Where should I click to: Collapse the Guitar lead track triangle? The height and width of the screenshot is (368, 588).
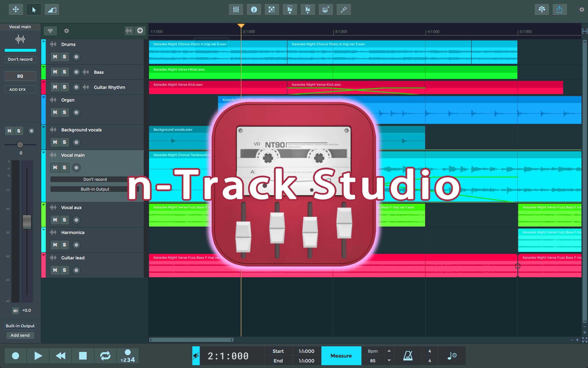[43, 255]
